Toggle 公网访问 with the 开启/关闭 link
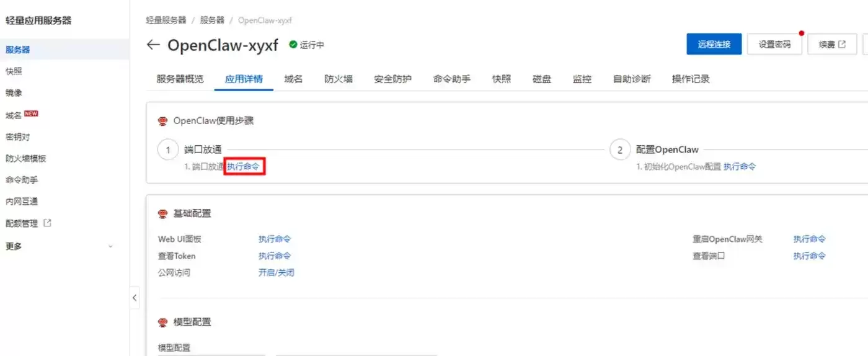Screen dimensions: 868x356 277,272
